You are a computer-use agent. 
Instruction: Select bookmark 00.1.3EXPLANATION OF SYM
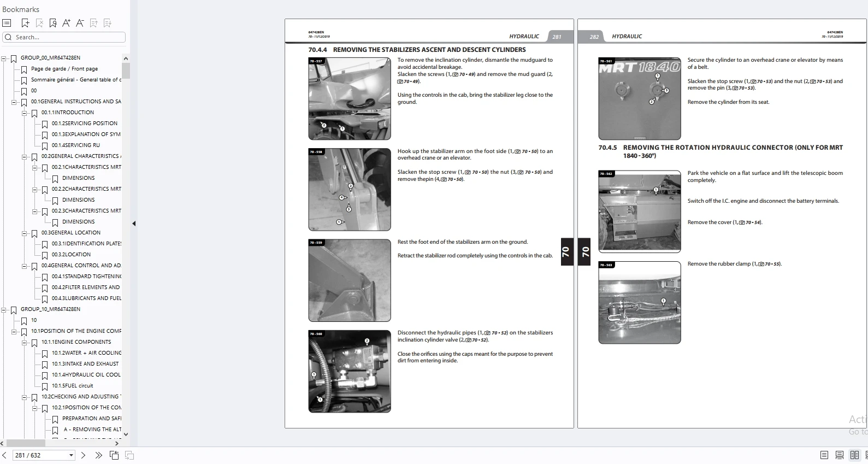pyautogui.click(x=86, y=134)
